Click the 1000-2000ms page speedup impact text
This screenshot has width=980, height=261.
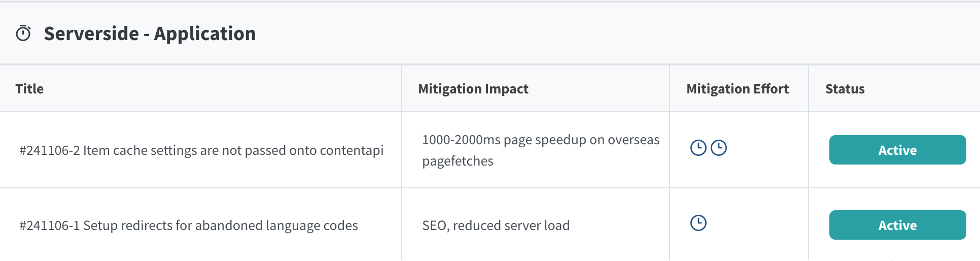[x=541, y=140]
